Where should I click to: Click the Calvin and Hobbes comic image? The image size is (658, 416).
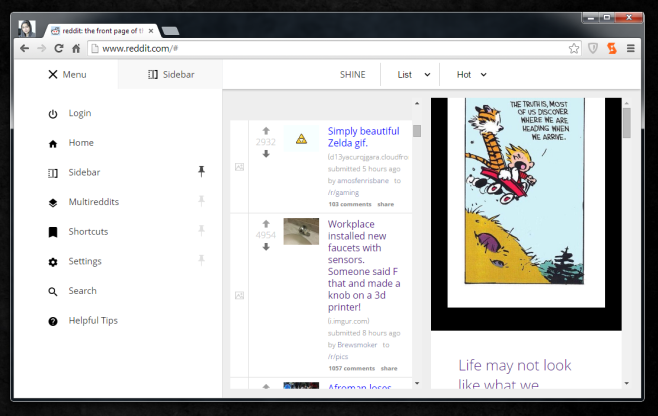pos(524,191)
